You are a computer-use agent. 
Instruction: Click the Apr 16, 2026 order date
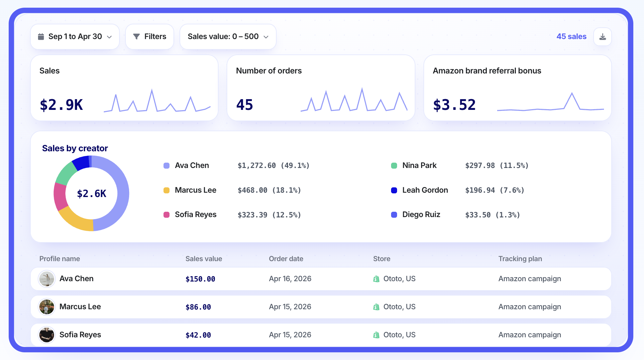point(290,279)
